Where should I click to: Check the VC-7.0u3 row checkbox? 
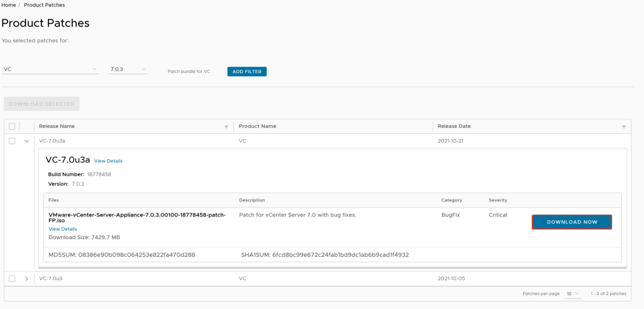click(12, 278)
